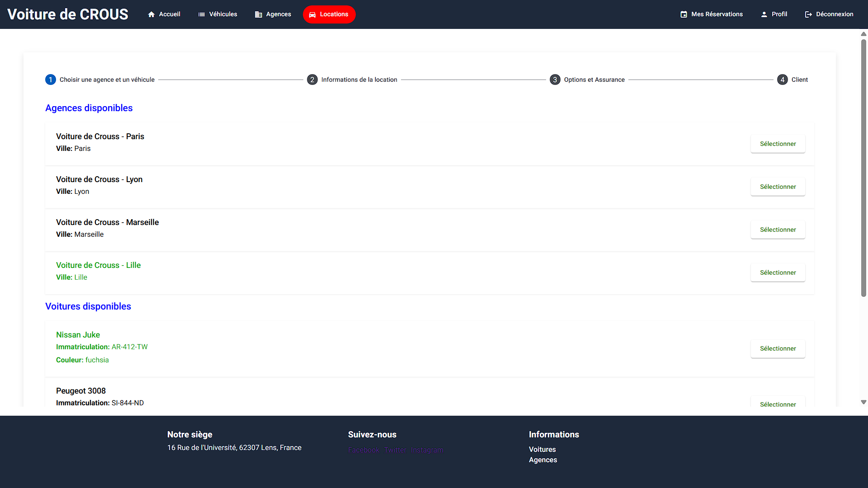Screen dimensions: 868x488
Task: Open Voitures link in footer Informations
Action: tap(542, 450)
